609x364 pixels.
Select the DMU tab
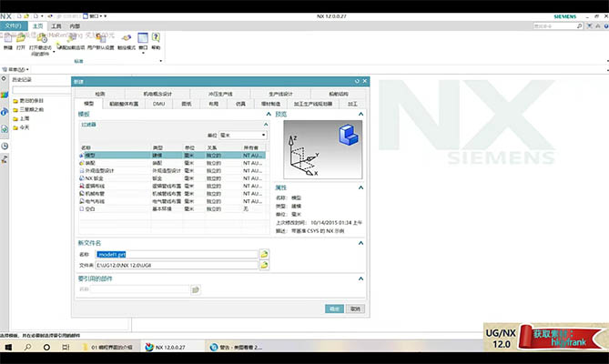click(159, 104)
